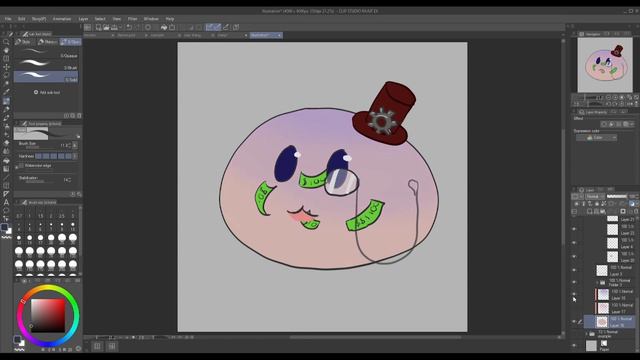Click the canvas horizontal scrollbar
The image size is (640, 360).
(376, 338)
